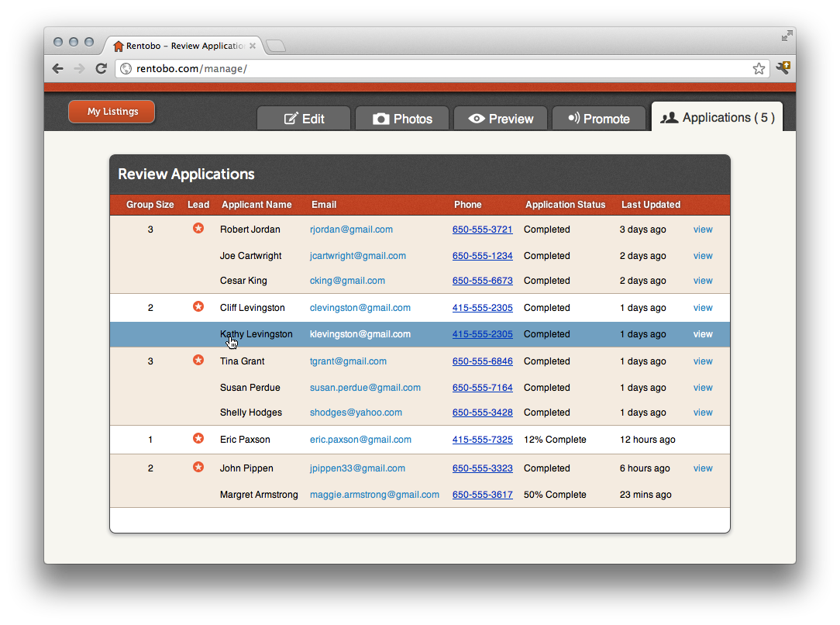Email tgrant@gmail.com
This screenshot has height=625, width=840.
[x=348, y=361]
